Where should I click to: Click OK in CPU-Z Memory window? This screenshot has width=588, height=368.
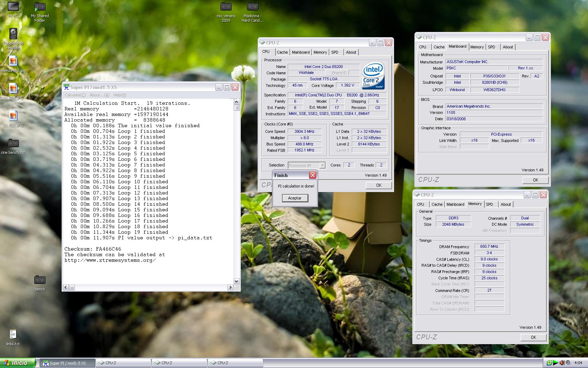tap(533, 337)
